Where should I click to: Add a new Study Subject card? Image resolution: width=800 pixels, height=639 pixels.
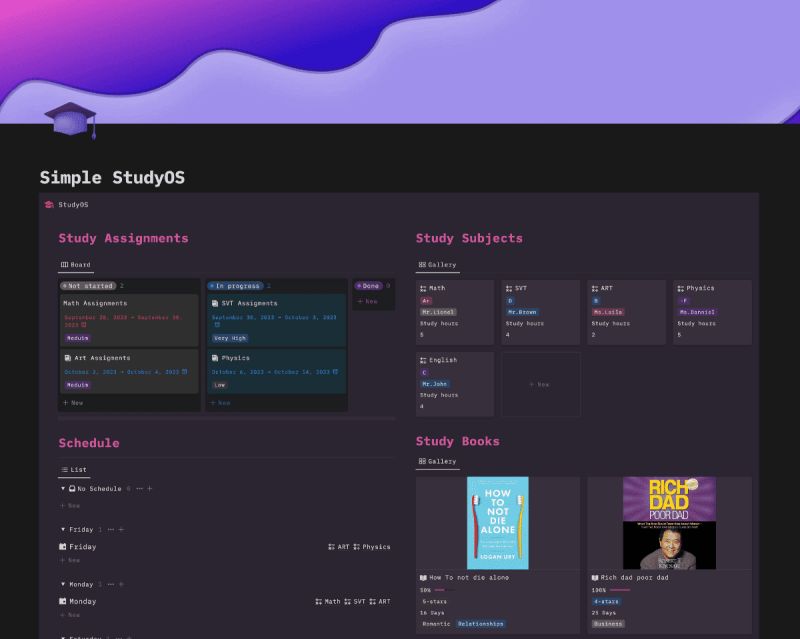pos(538,384)
